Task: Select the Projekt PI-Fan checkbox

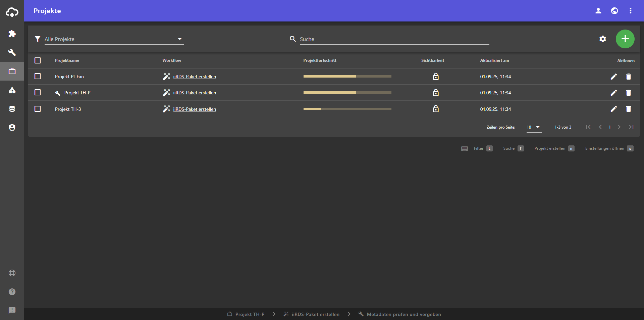Action: [x=38, y=77]
